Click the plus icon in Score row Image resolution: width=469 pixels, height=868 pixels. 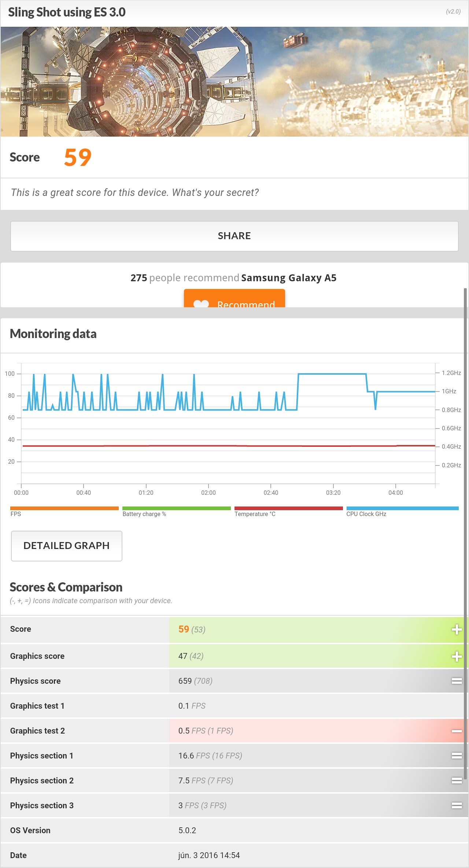pyautogui.click(x=457, y=630)
